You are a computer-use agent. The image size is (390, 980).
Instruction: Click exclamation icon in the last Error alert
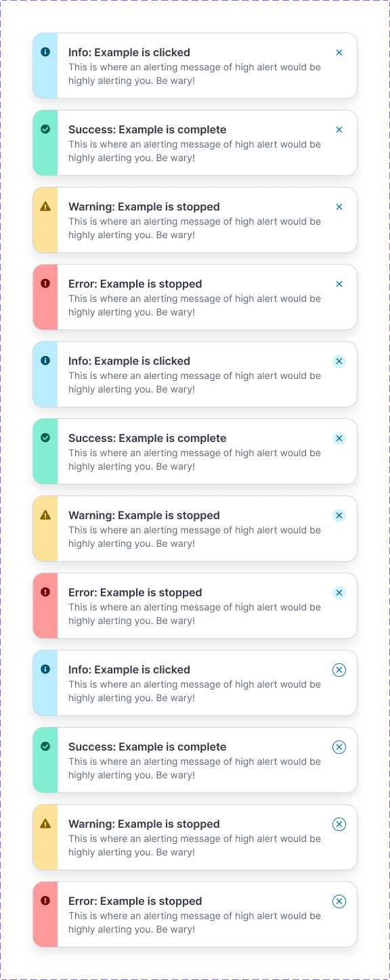click(x=45, y=900)
